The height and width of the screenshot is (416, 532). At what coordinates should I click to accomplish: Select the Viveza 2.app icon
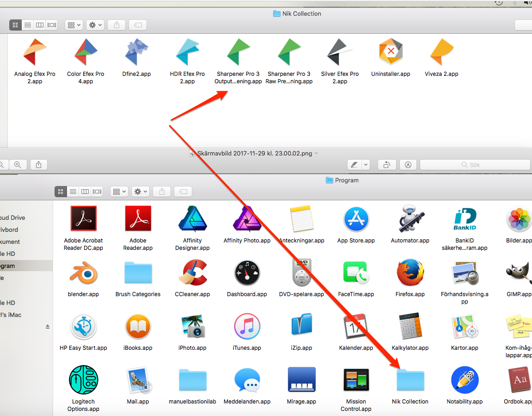[441, 52]
